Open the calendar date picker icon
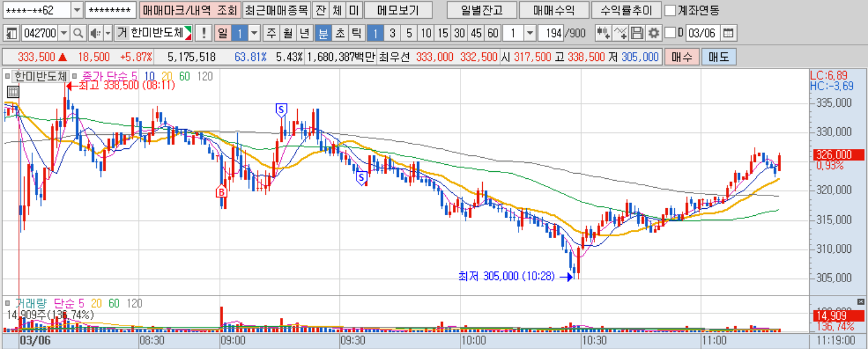The image size is (868, 349). (x=728, y=33)
